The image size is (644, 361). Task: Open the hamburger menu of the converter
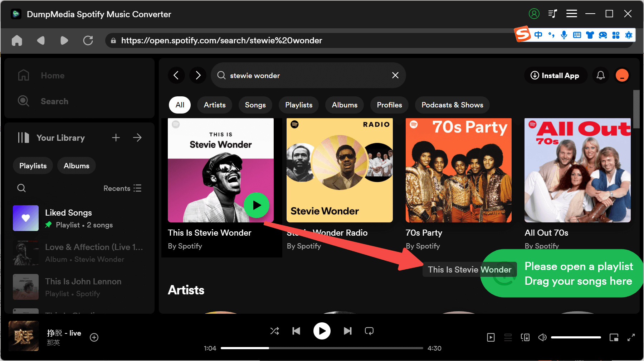[x=571, y=14]
